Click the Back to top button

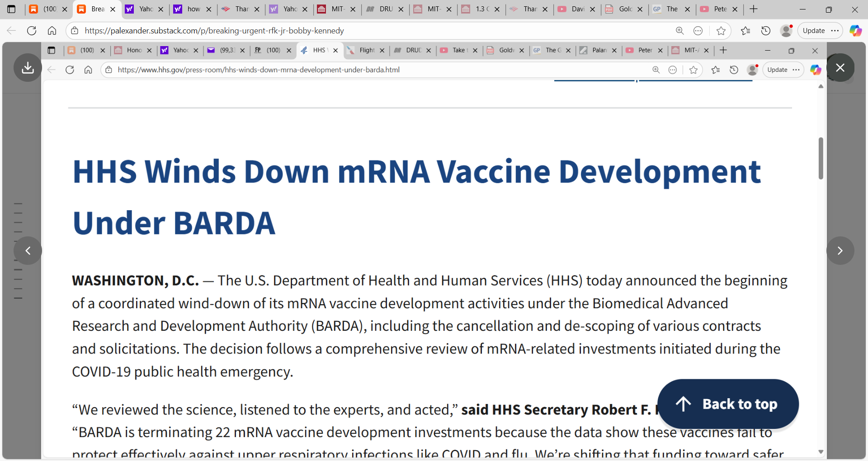pos(728,404)
